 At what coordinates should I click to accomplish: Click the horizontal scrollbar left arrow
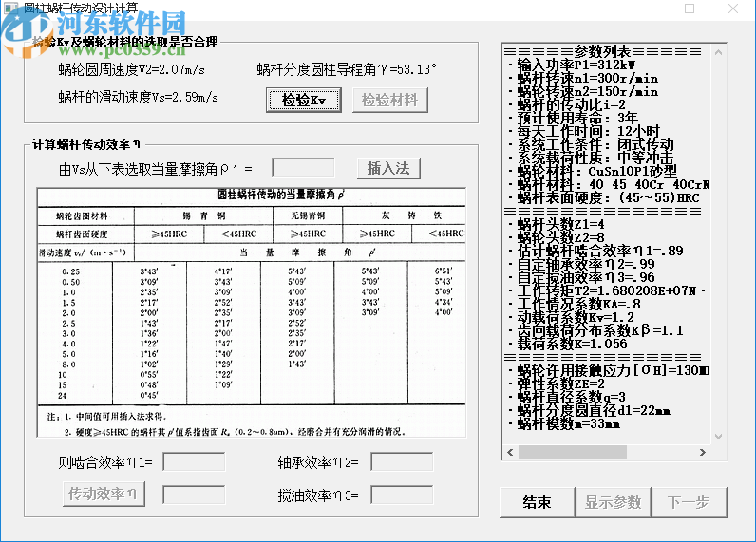[x=511, y=453]
